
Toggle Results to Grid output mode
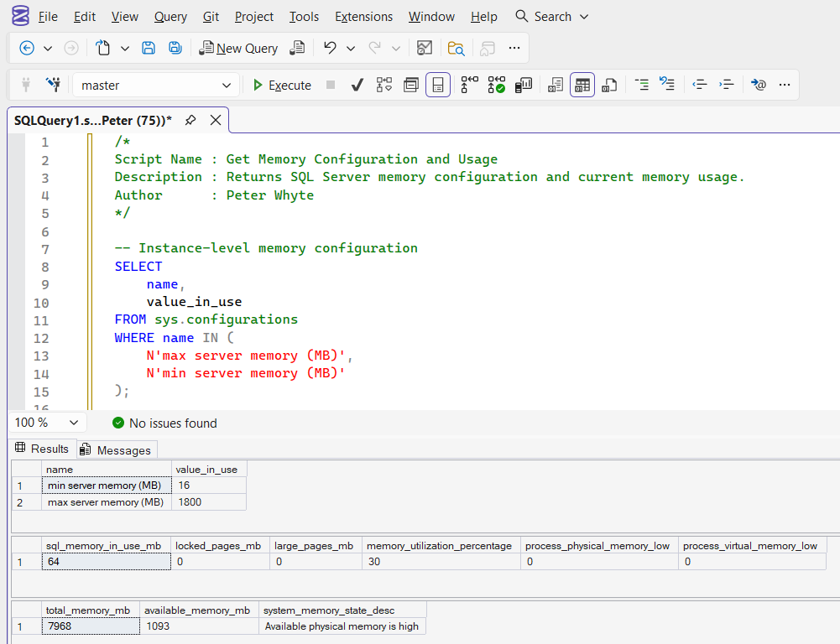click(582, 85)
